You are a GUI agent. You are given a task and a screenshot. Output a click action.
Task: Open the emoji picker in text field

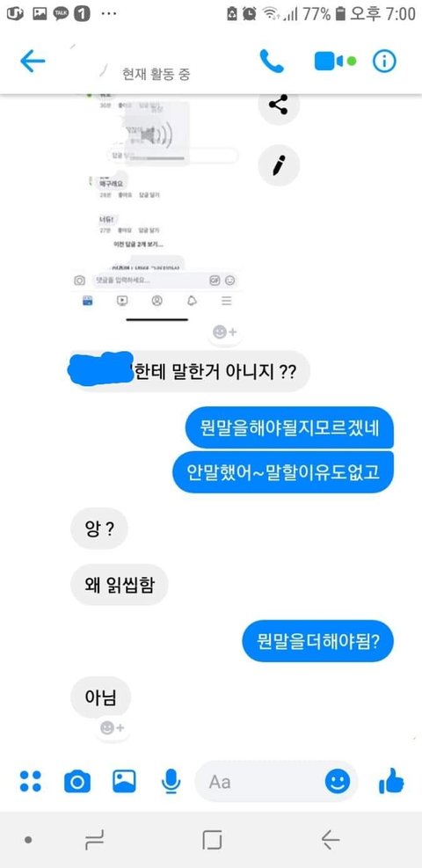(x=338, y=782)
